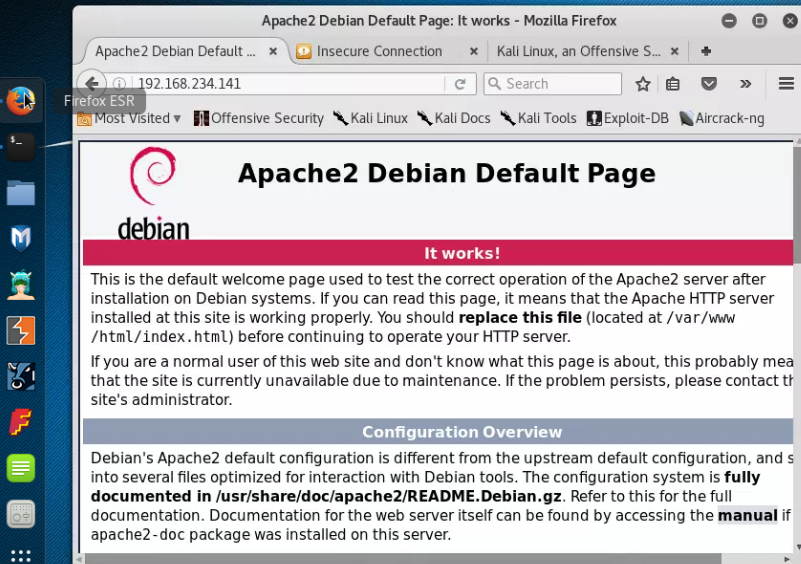
Task: Click the 'Configuration Overview' heading
Action: tap(462, 432)
